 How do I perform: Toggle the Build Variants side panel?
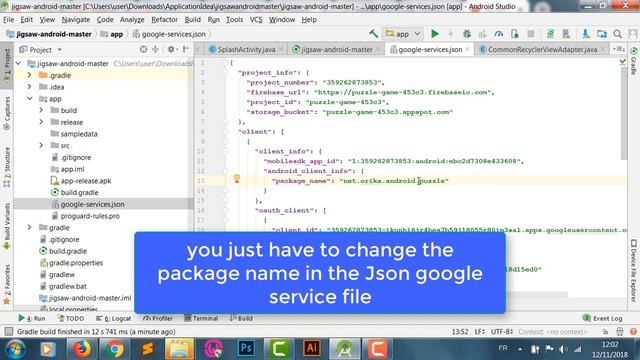(7, 226)
